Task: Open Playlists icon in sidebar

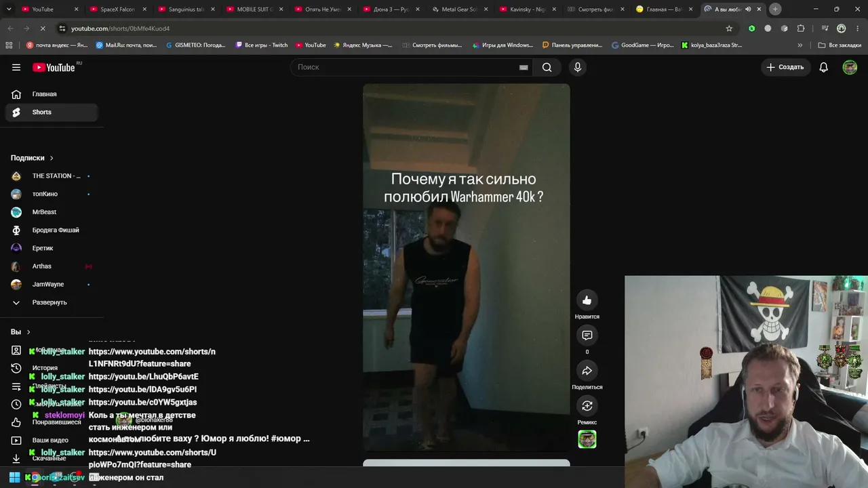Action: coord(16,386)
